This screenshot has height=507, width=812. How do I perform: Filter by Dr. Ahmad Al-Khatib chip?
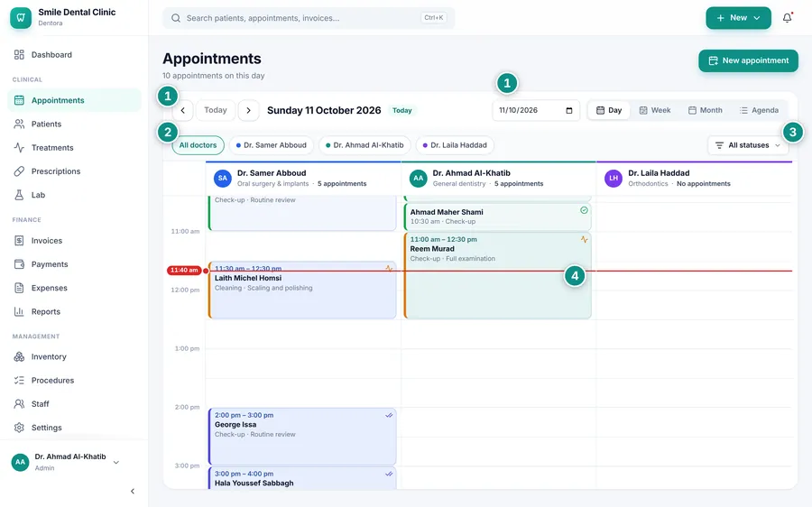pyautogui.click(x=364, y=145)
